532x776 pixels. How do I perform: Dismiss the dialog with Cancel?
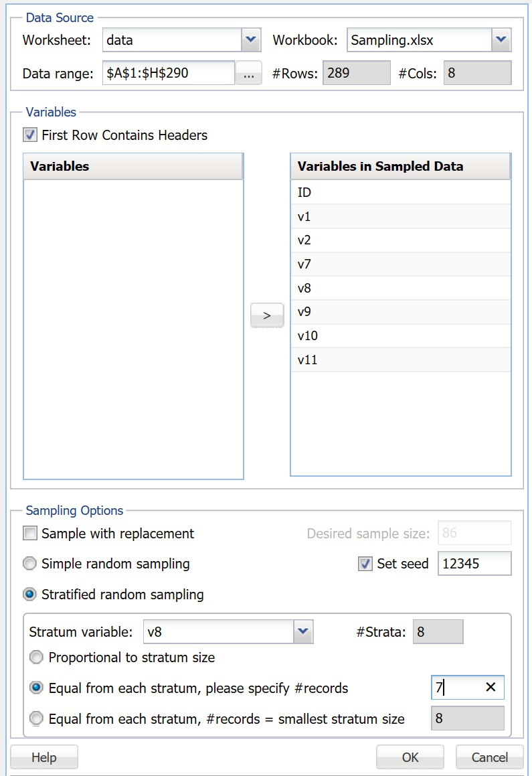point(489,757)
